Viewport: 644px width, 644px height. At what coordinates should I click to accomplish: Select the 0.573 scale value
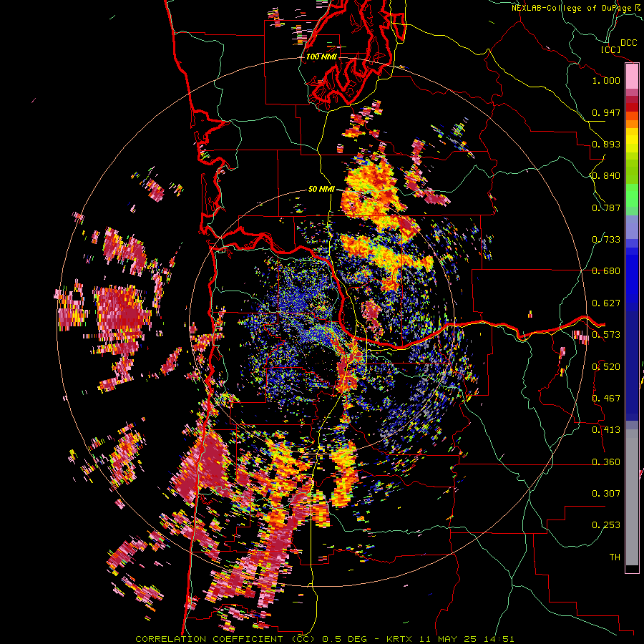coord(606,335)
